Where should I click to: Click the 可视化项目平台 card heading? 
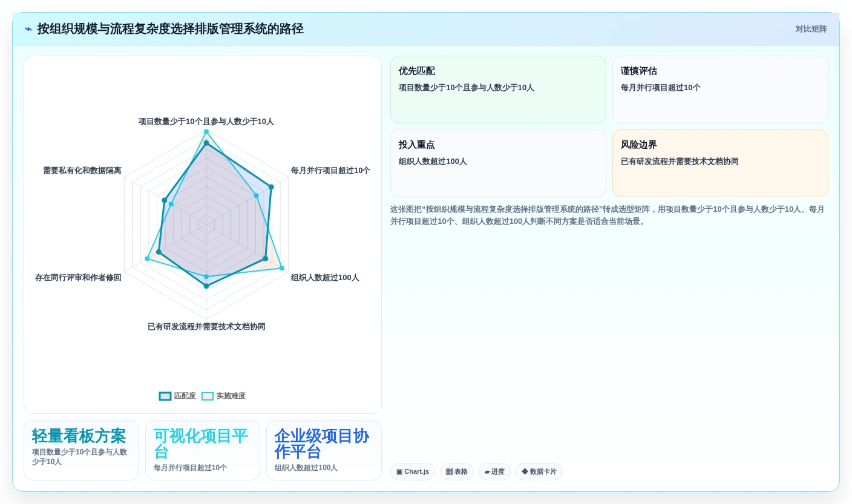pos(201,444)
